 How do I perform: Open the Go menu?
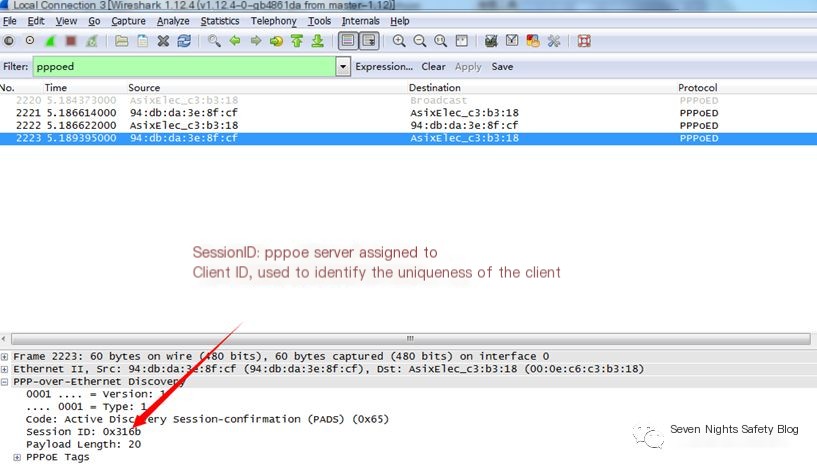[94, 21]
